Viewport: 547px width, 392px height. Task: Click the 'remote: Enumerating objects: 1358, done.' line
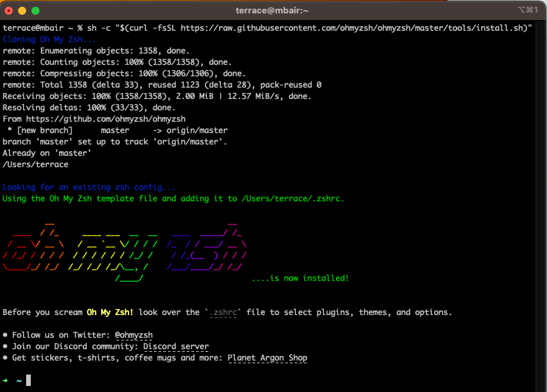click(x=96, y=51)
